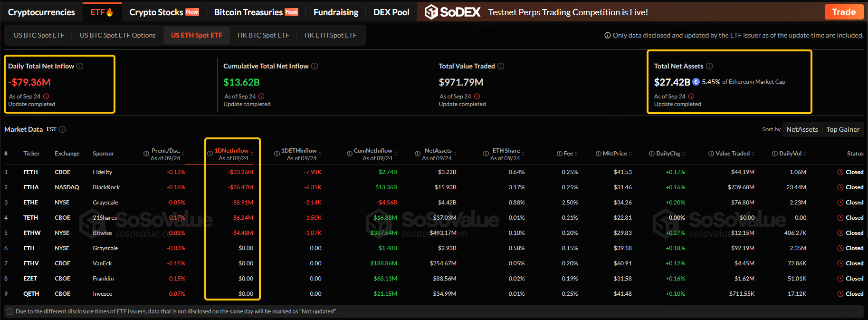Click the Closed status clock icon for FETH
The height and width of the screenshot is (320, 868).
tap(840, 172)
